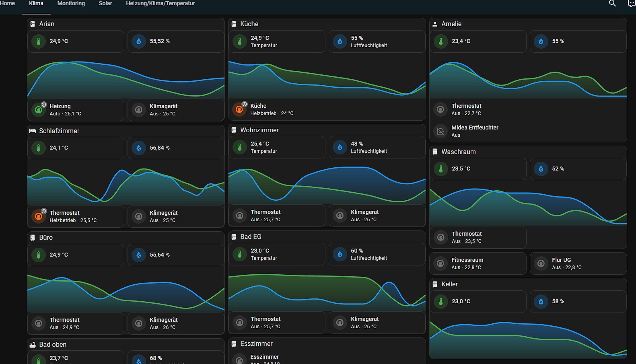
Task: Open Waschraum 23,5 °C temperature tile
Action: coord(478,169)
